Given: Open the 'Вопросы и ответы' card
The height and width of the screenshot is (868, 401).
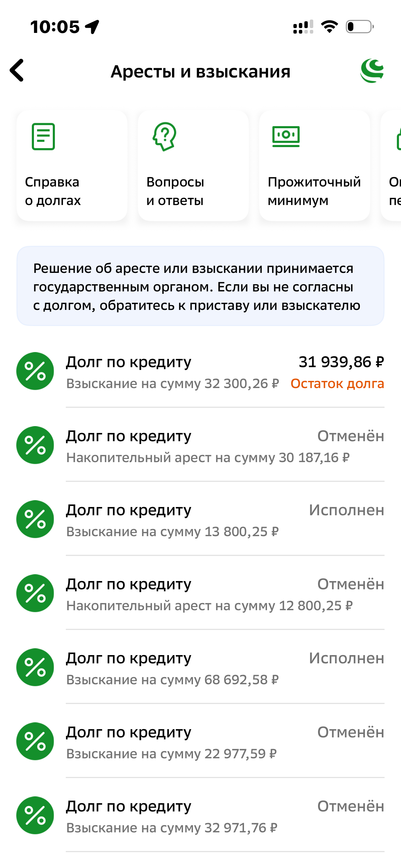Looking at the screenshot, I should tap(193, 166).
